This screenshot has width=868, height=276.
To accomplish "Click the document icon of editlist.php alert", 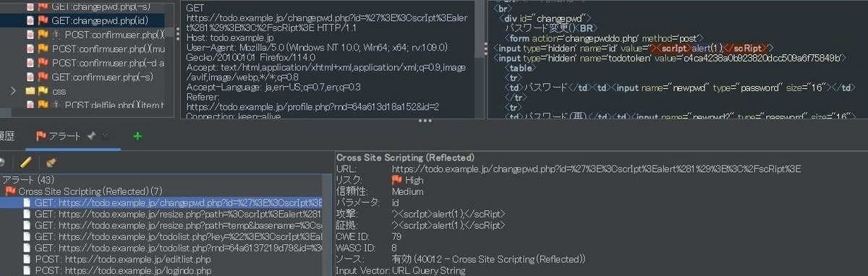I will (x=27, y=259).
